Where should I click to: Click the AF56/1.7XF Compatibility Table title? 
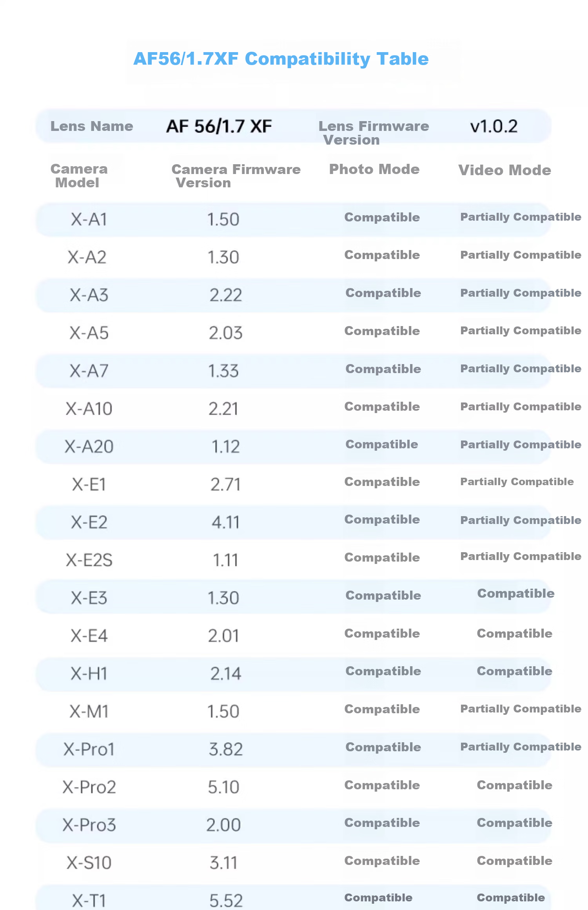point(281,59)
